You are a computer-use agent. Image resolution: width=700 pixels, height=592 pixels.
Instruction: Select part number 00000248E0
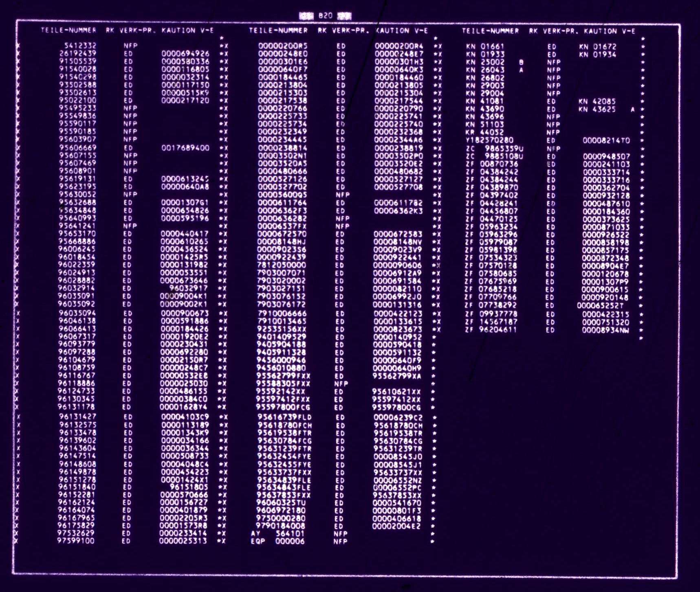coord(283,54)
